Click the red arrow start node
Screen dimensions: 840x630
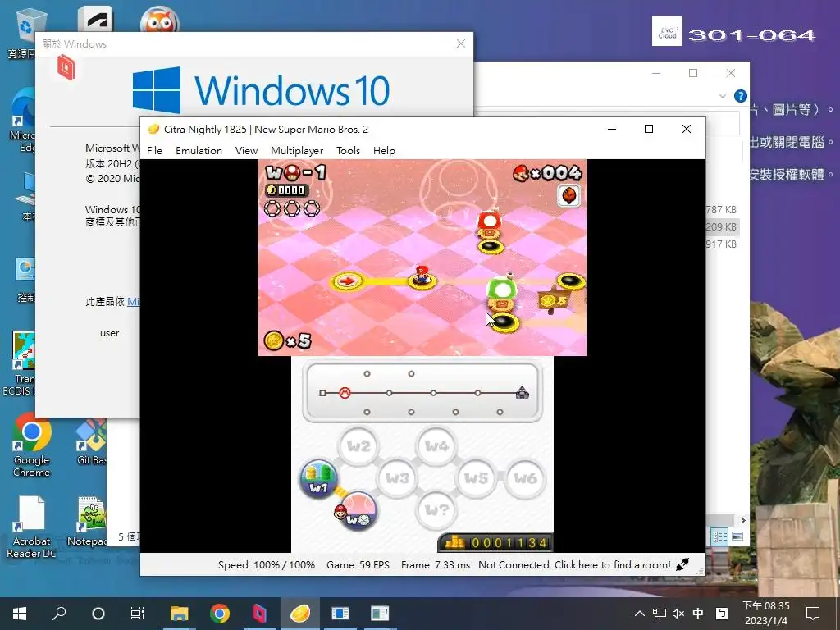[347, 281]
